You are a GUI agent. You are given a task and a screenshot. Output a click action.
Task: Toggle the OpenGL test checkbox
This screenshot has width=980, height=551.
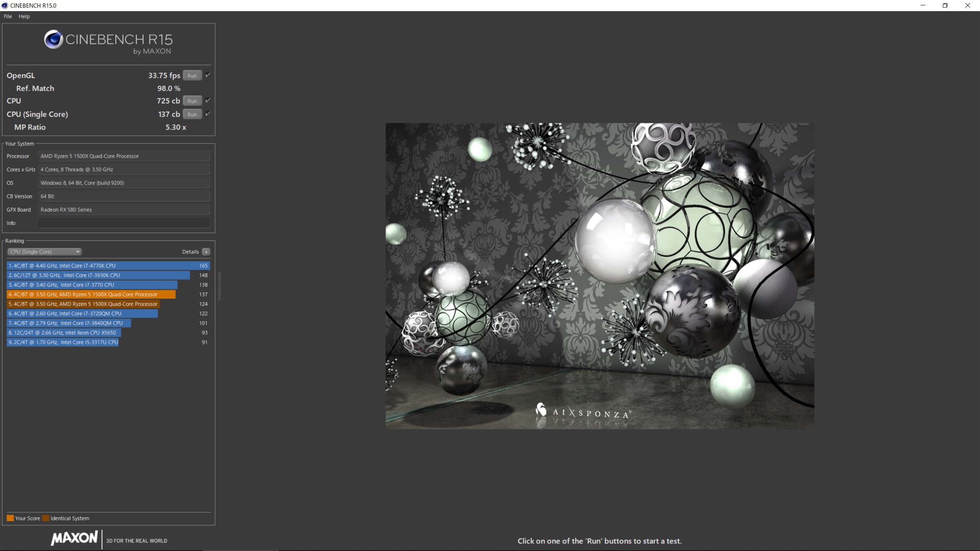(207, 75)
